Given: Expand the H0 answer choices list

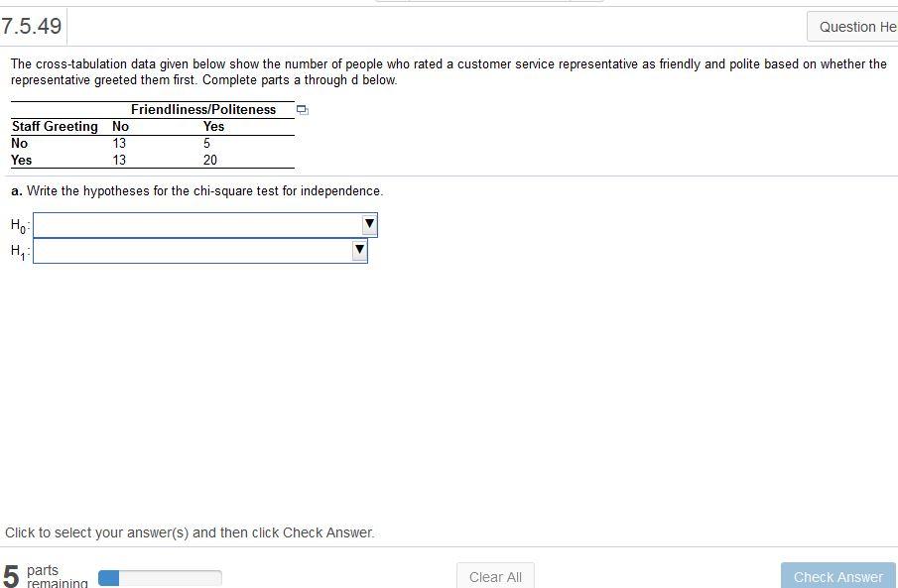Looking at the screenshot, I should point(368,224).
